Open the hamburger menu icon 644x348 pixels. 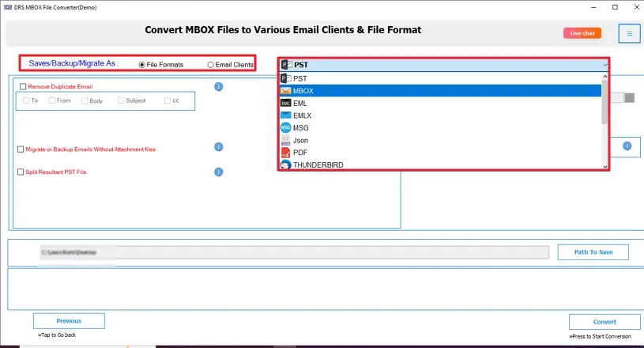(x=629, y=33)
